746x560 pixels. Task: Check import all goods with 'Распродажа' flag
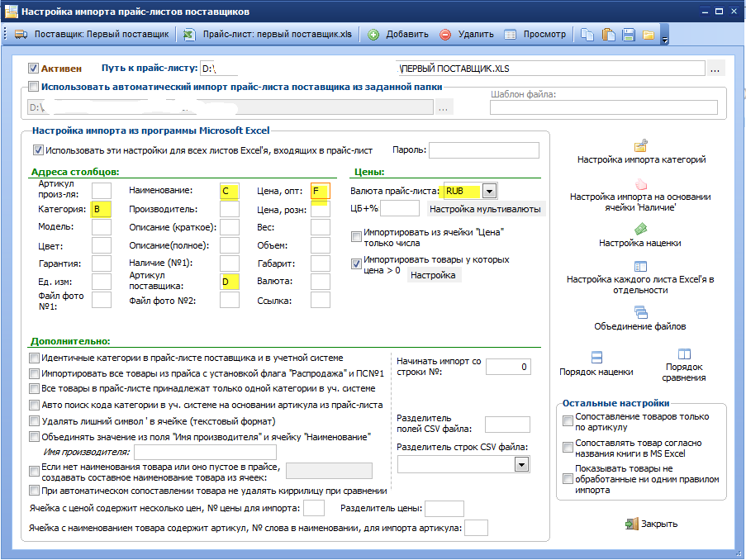pos(34,373)
